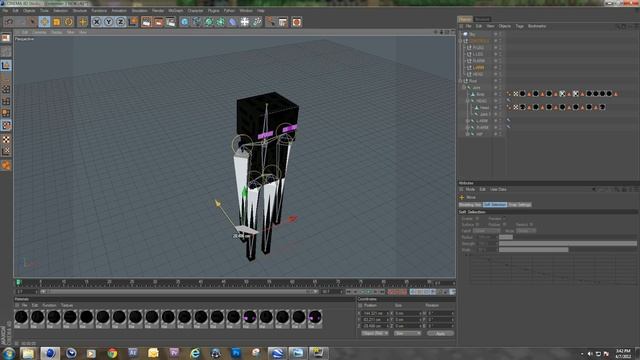Viewport: 640px width, 360px height.
Task: Select the polygons mode icon in left sidebar
Action: pyautogui.click(x=6, y=113)
